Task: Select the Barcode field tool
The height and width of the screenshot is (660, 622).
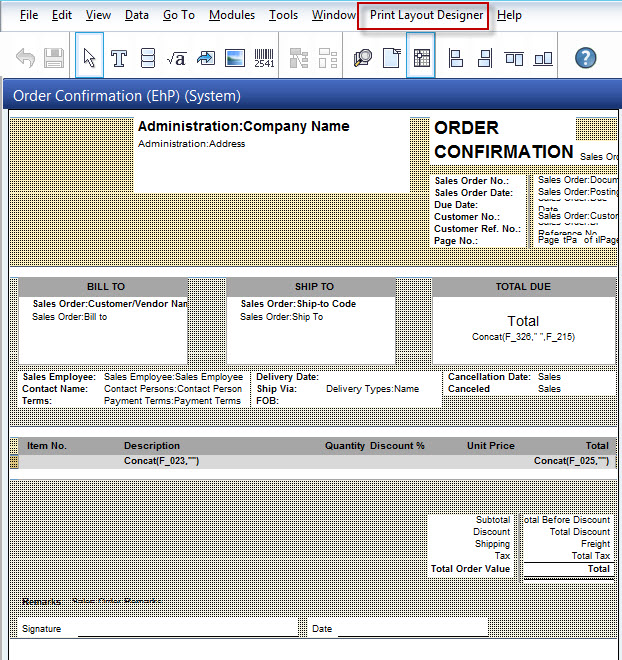Action: click(x=264, y=58)
